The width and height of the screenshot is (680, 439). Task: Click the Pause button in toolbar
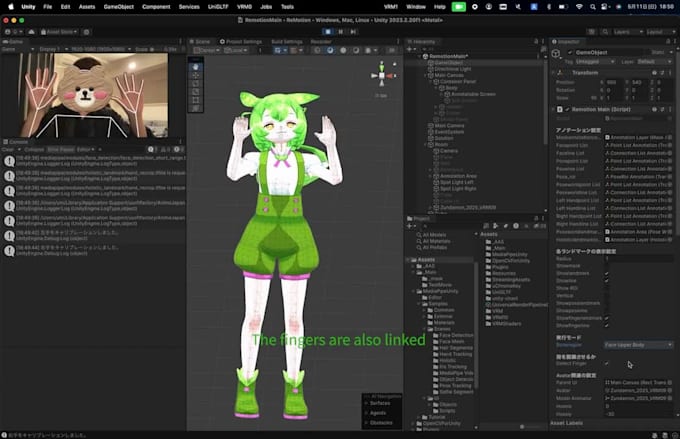pos(340,32)
